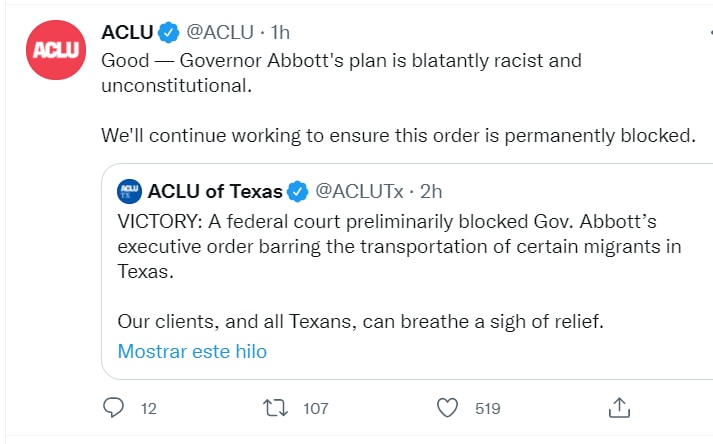The width and height of the screenshot is (713, 444).
Task: Click the 1h tweet timestamp
Action: coord(282,32)
